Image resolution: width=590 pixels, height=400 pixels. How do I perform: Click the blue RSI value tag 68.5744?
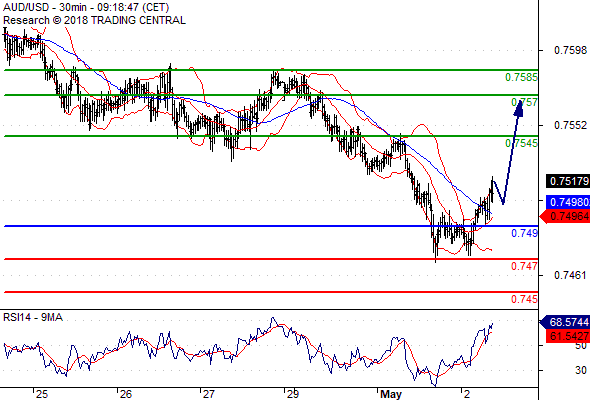[x=566, y=322]
